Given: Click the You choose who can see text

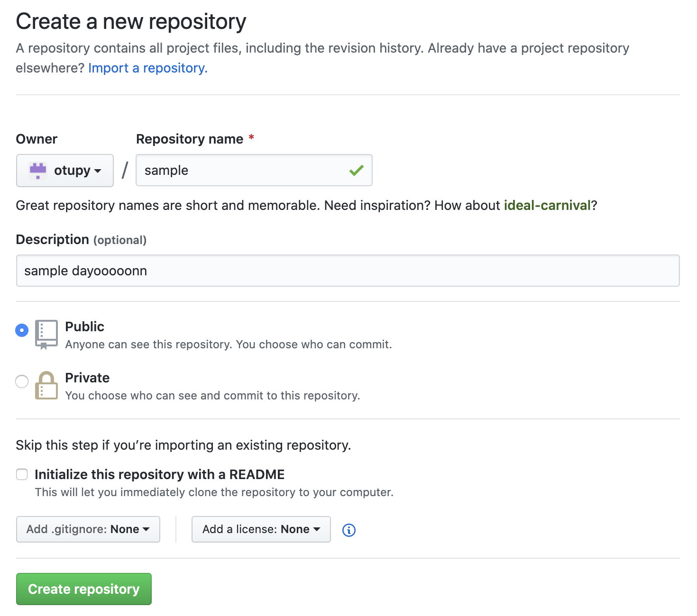Looking at the screenshot, I should 212,396.
